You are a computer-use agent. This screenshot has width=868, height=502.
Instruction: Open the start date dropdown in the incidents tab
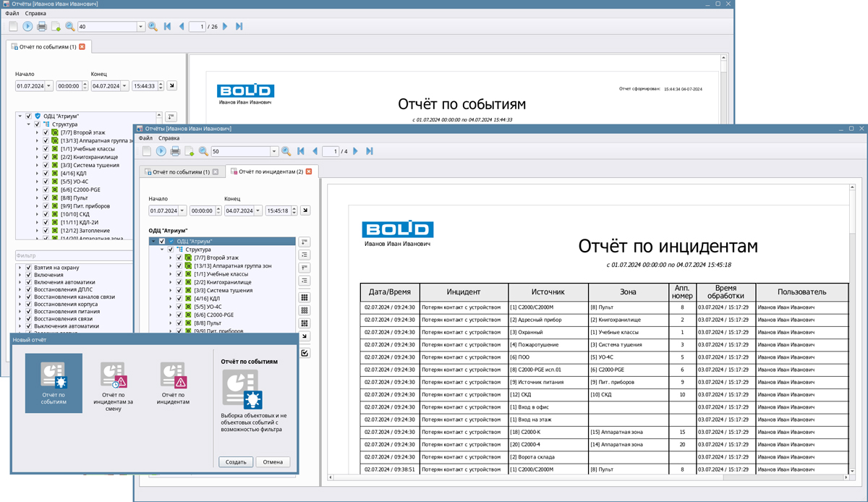tap(182, 211)
